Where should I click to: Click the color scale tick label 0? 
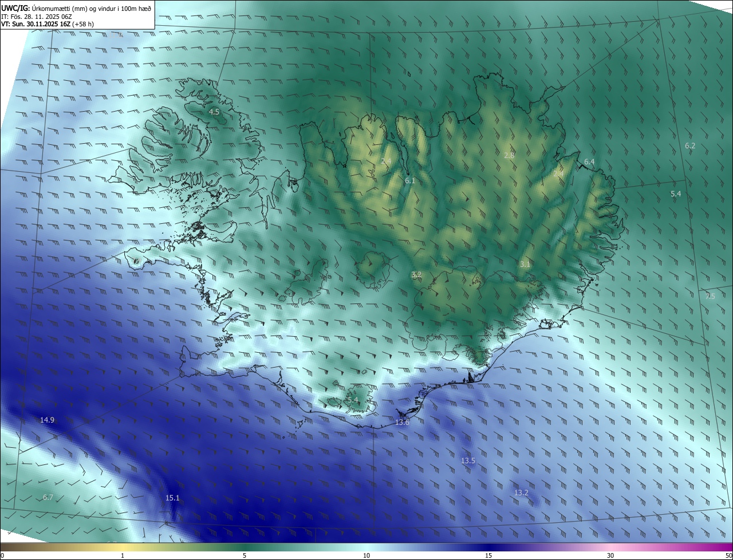pos(2,555)
